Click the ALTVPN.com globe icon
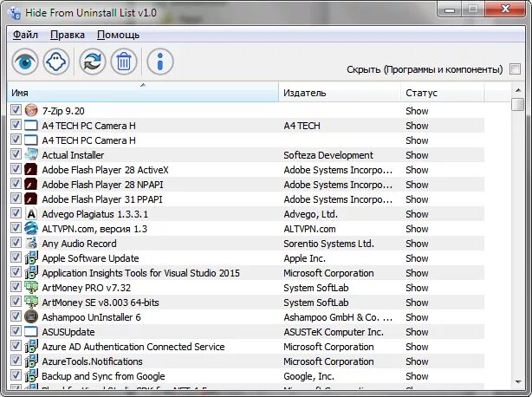 click(31, 228)
